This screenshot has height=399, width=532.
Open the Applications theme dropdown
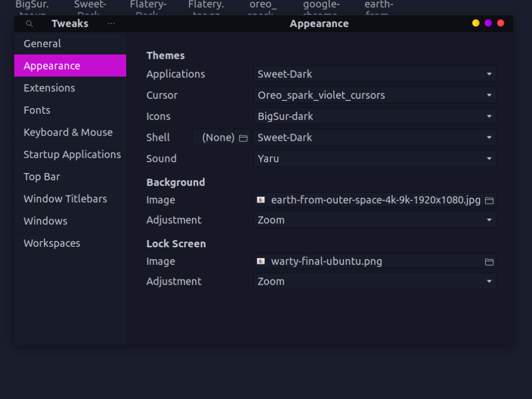pos(375,74)
